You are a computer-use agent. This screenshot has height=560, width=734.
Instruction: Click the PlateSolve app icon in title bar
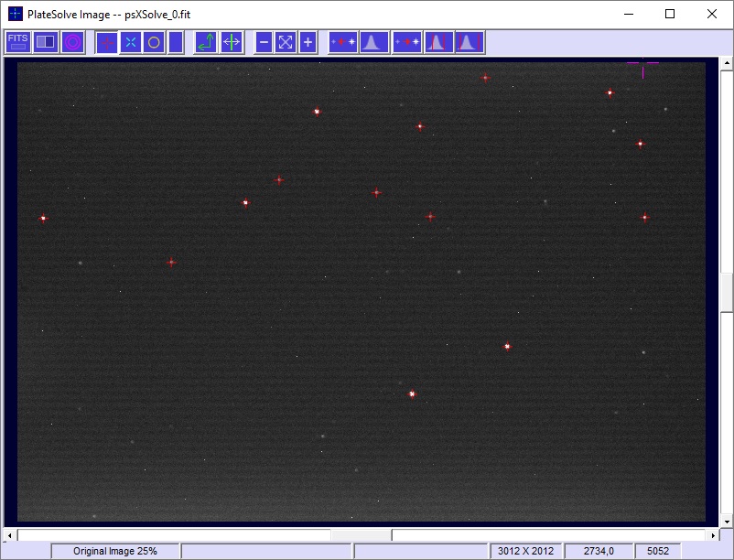coord(16,14)
